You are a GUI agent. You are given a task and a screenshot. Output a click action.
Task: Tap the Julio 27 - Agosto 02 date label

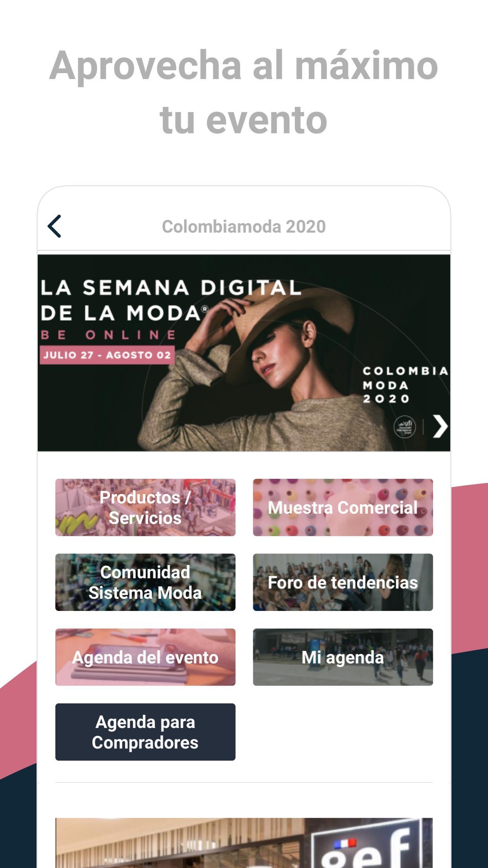tap(107, 355)
